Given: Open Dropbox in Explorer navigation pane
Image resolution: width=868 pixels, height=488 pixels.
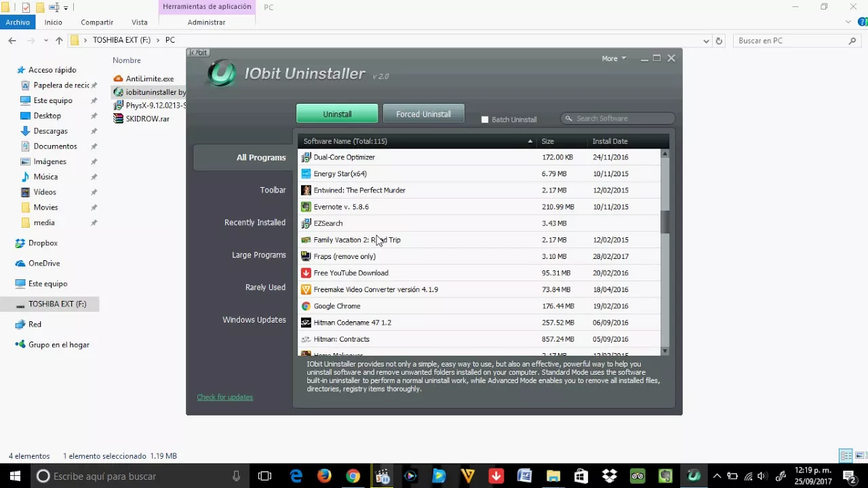Looking at the screenshot, I should (x=37, y=243).
